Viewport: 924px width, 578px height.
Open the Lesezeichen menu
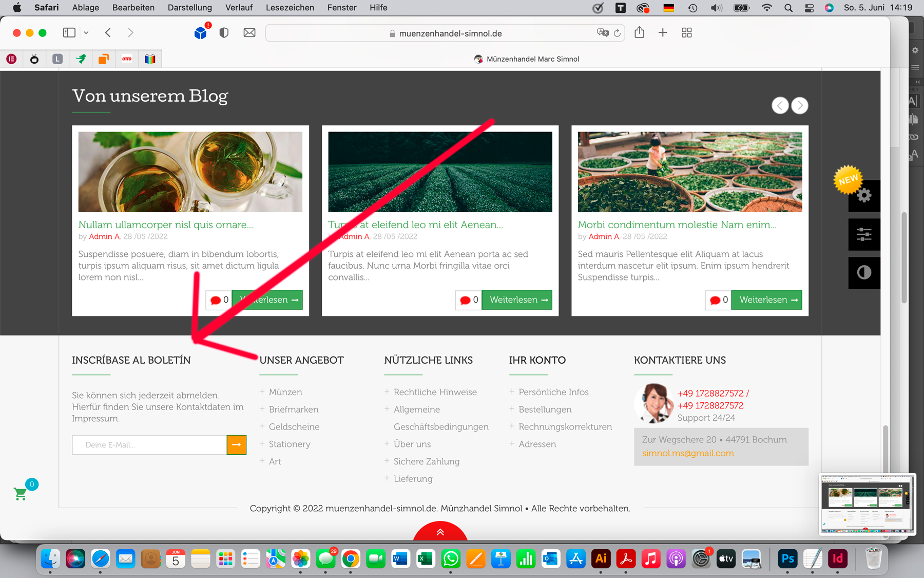tap(290, 8)
